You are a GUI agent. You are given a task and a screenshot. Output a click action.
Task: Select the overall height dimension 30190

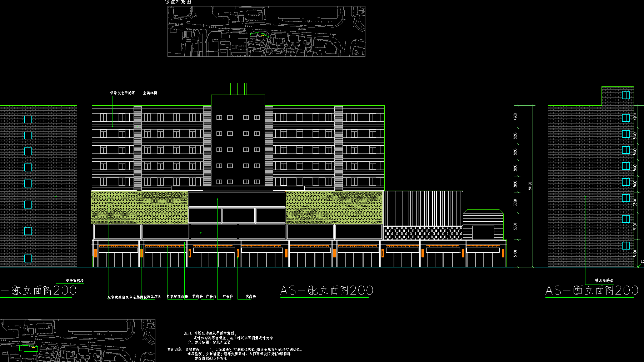click(530, 186)
